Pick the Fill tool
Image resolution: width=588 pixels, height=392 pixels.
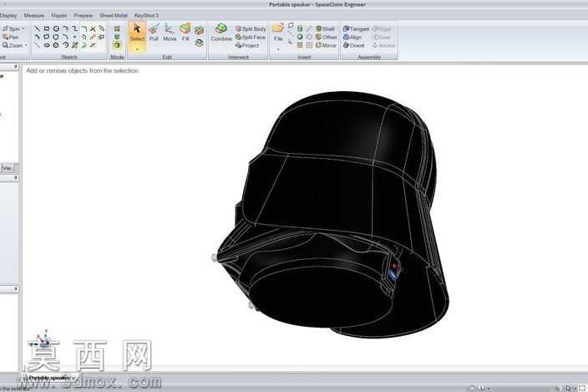185,33
